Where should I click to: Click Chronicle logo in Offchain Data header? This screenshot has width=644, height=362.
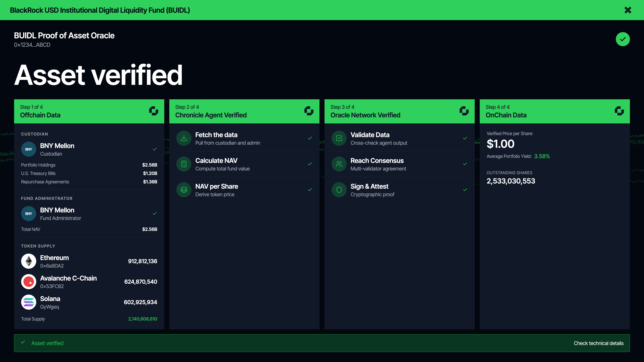point(153,111)
